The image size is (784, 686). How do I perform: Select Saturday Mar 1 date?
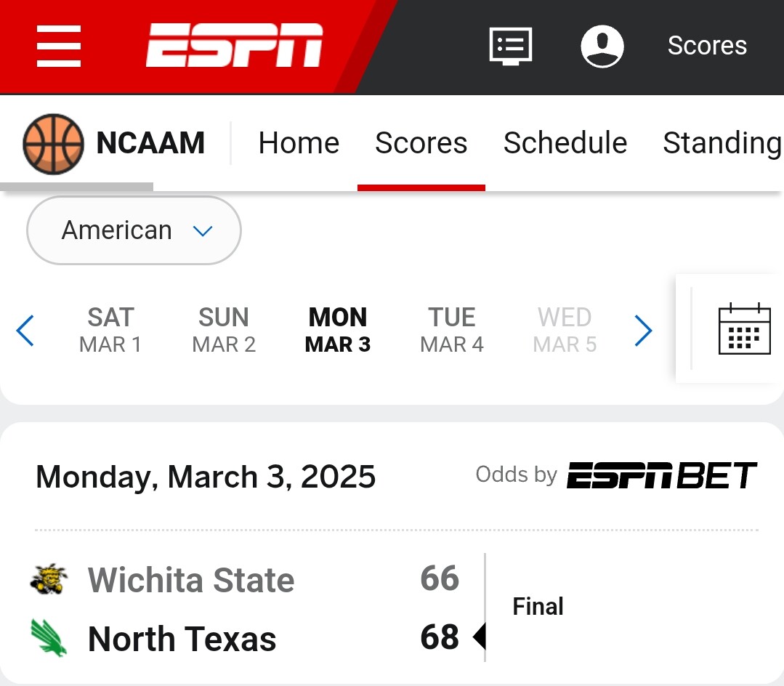coord(110,330)
